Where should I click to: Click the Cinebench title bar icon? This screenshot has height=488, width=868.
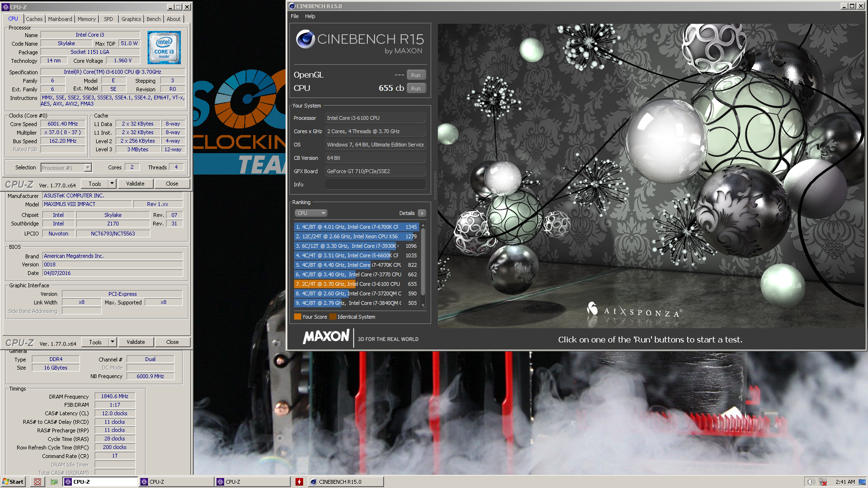coord(292,6)
